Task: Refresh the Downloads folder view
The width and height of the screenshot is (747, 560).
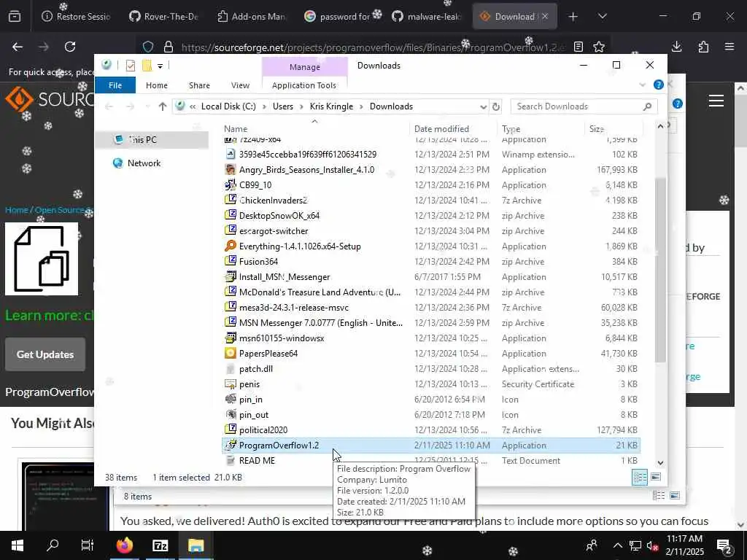Action: 496,106
